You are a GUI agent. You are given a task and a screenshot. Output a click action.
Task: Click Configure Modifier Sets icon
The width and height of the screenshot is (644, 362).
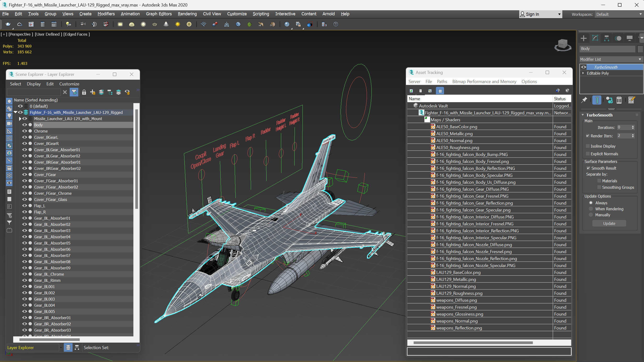[x=632, y=100]
